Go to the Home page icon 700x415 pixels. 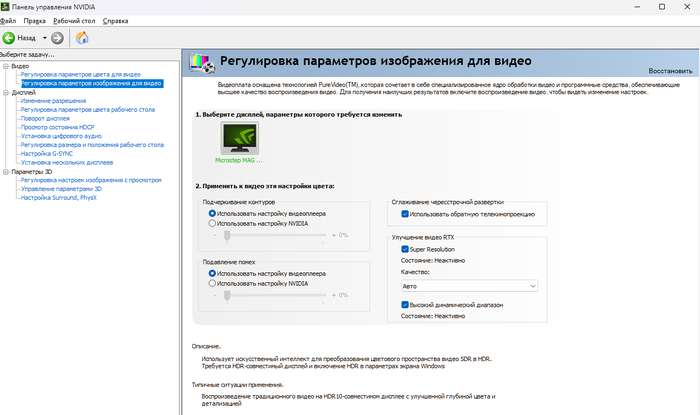coord(82,38)
